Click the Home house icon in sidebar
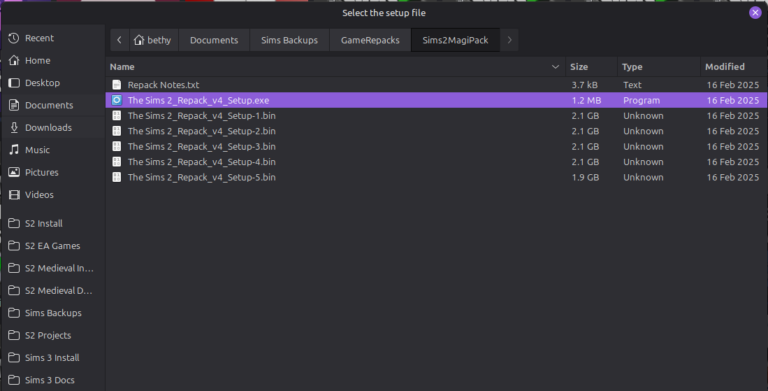The width and height of the screenshot is (768, 391). pyautogui.click(x=14, y=60)
